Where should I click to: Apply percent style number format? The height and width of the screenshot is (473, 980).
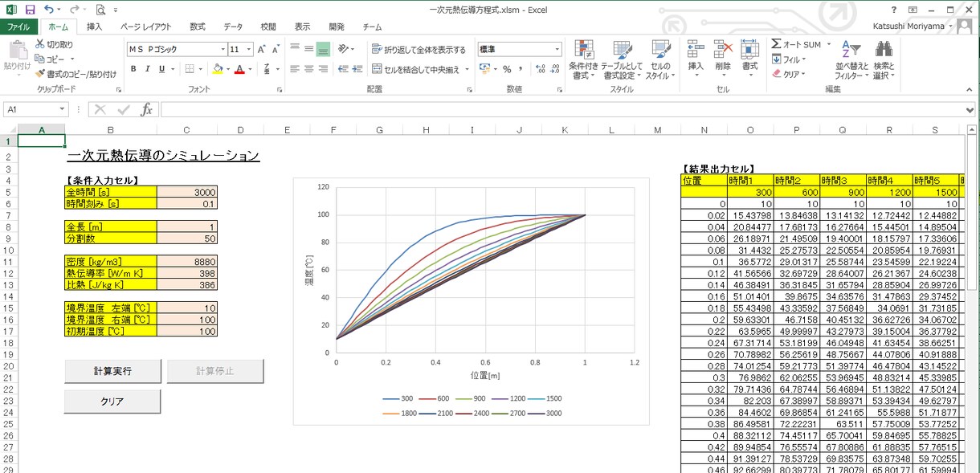507,69
